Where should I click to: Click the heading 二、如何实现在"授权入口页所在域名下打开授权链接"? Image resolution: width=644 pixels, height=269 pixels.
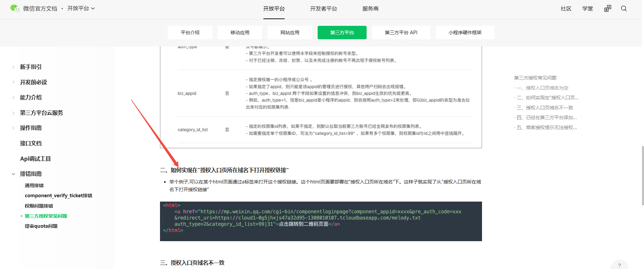pos(224,170)
